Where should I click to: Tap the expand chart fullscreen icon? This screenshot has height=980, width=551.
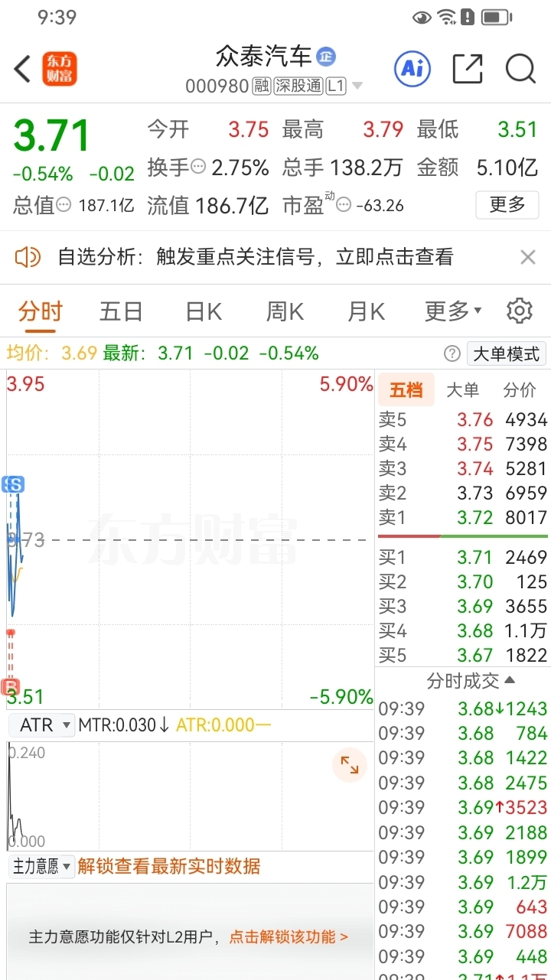pyautogui.click(x=350, y=765)
